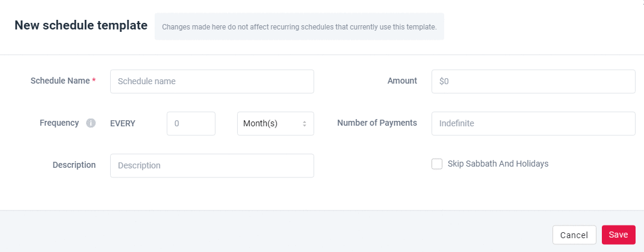The width and height of the screenshot is (644, 252).
Task: Click into the Amount $0 field
Action: 533,81
